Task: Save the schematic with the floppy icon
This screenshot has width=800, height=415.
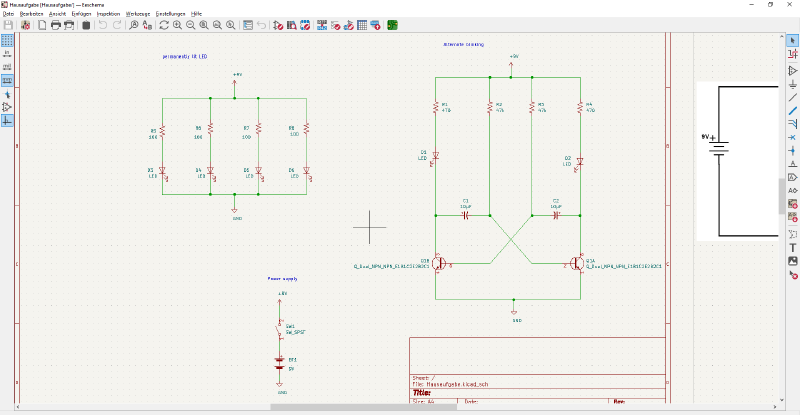Action: [8, 25]
